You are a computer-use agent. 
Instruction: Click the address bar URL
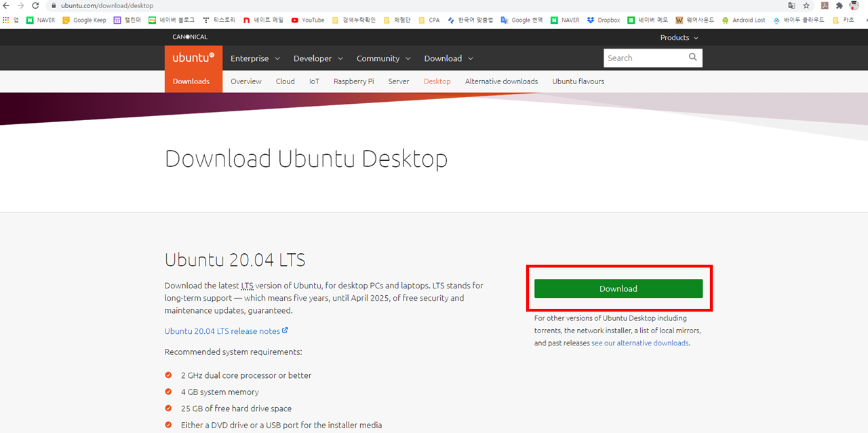click(x=107, y=5)
